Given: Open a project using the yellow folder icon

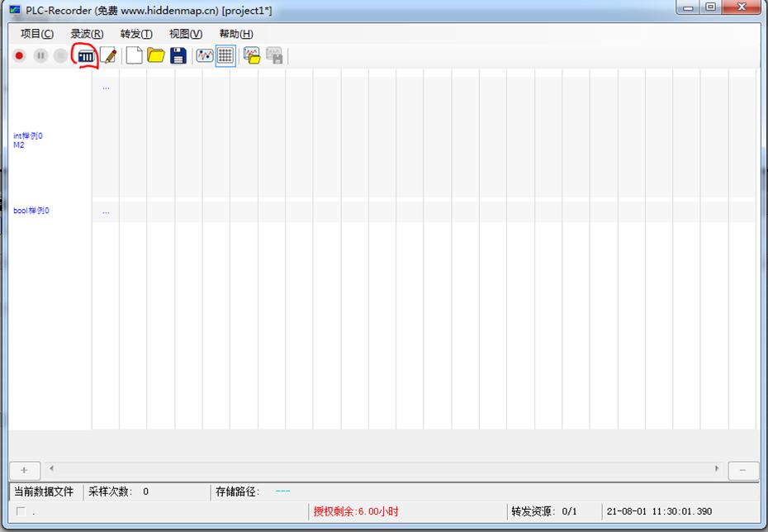Looking at the screenshot, I should pos(156,55).
